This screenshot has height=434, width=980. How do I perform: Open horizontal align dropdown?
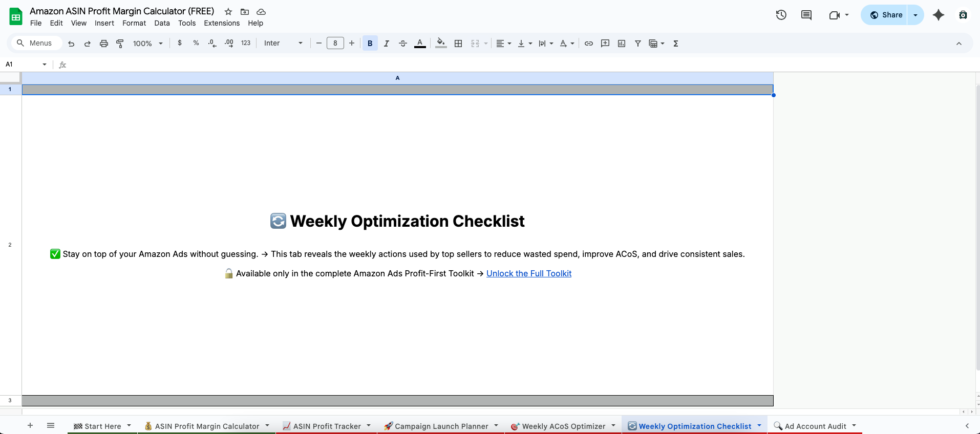504,44
